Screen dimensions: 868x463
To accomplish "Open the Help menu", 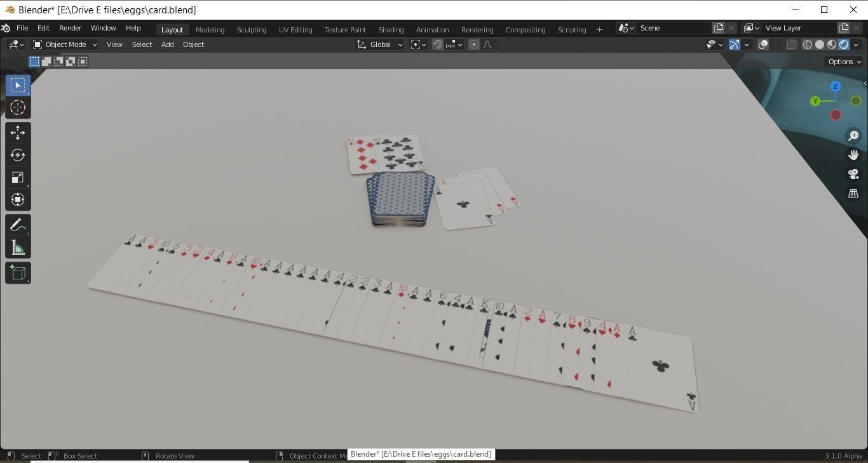I will [133, 29].
